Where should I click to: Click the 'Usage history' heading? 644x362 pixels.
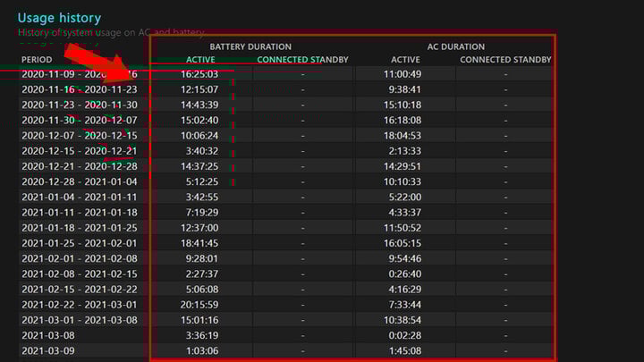pos(59,18)
